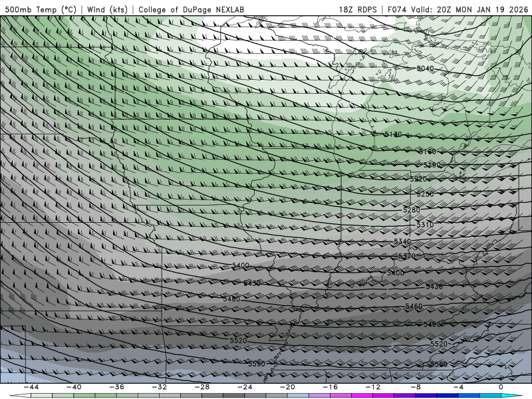Click the -36 temperature scale label
Viewport: 532px width, 399px height.
116,387
